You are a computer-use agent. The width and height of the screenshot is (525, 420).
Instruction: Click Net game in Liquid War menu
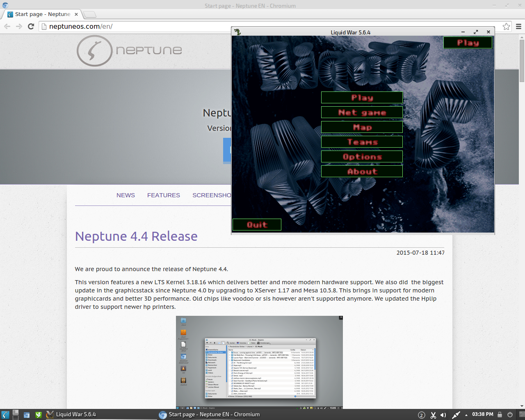(x=362, y=112)
